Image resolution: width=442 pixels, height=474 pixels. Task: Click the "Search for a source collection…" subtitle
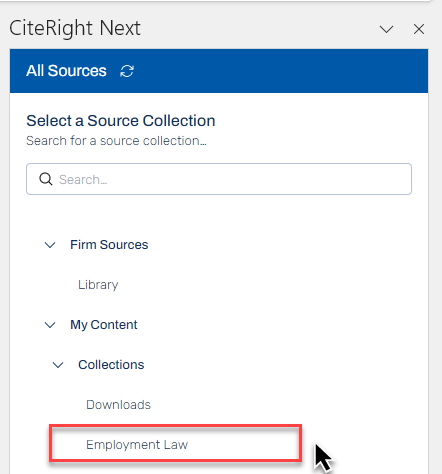[116, 141]
